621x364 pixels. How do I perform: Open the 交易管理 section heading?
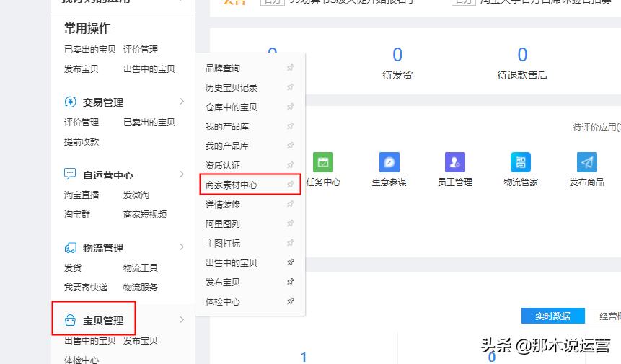[103, 102]
